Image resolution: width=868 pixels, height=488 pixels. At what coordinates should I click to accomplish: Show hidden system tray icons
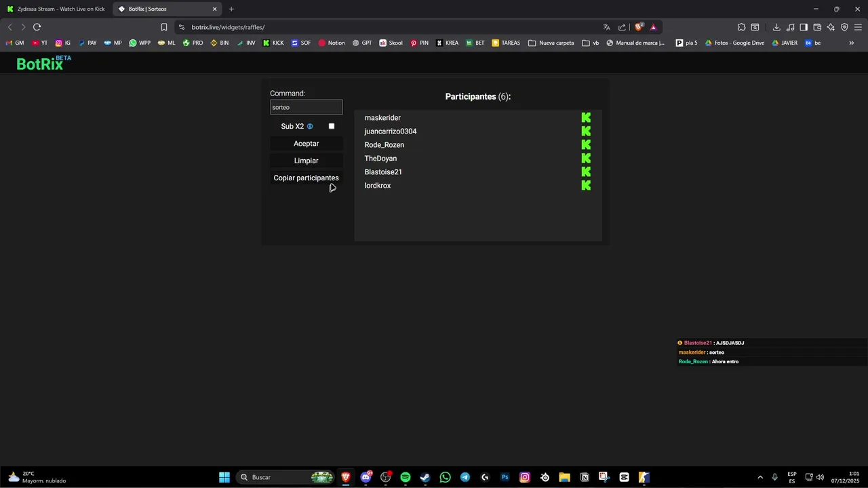point(760,477)
